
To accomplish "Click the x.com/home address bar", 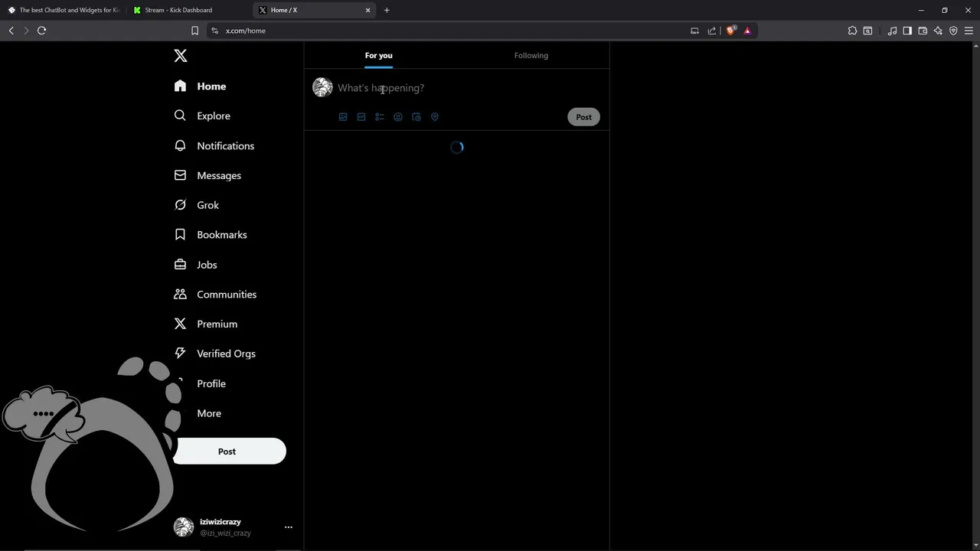I will pyautogui.click(x=452, y=31).
